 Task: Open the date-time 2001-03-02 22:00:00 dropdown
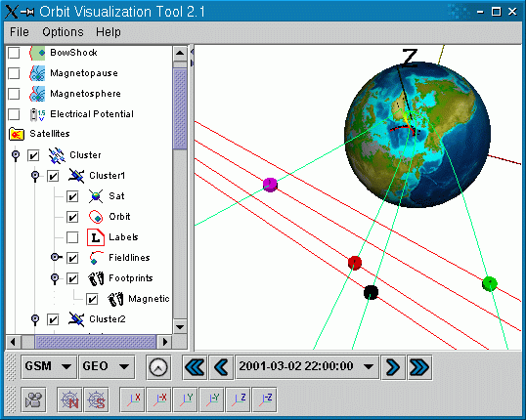[307, 366]
